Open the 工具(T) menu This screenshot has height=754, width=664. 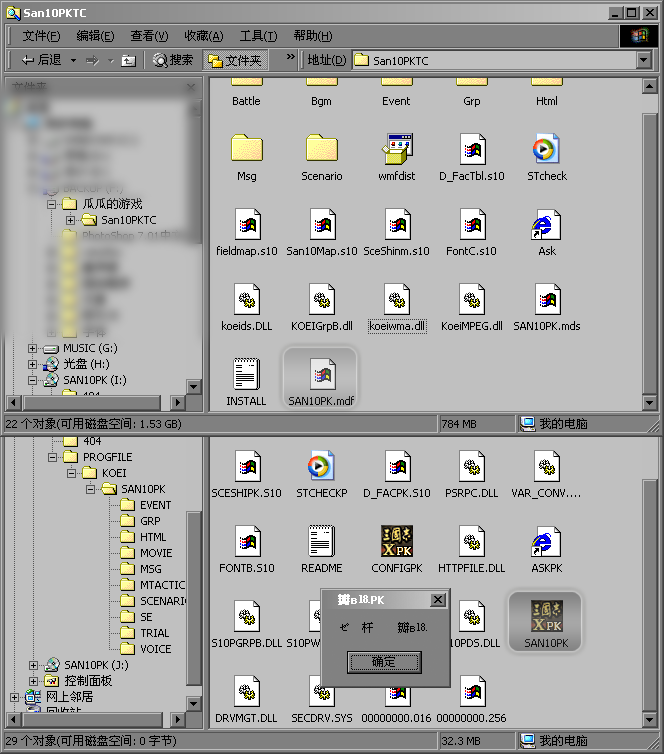(x=258, y=36)
